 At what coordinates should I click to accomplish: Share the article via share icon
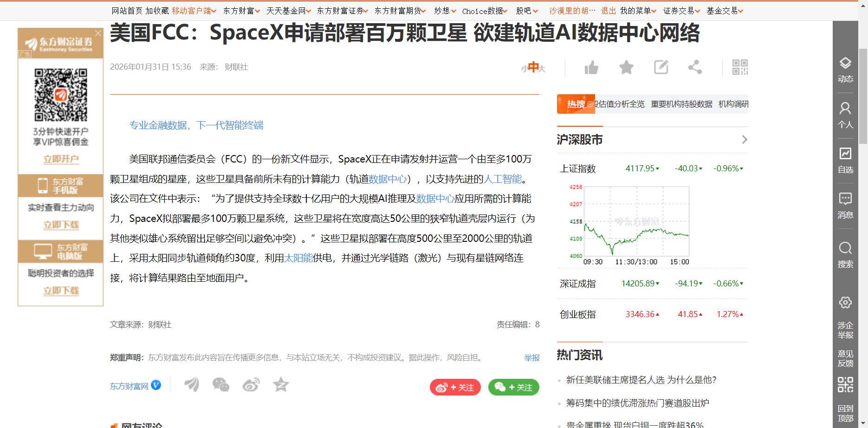click(x=695, y=67)
